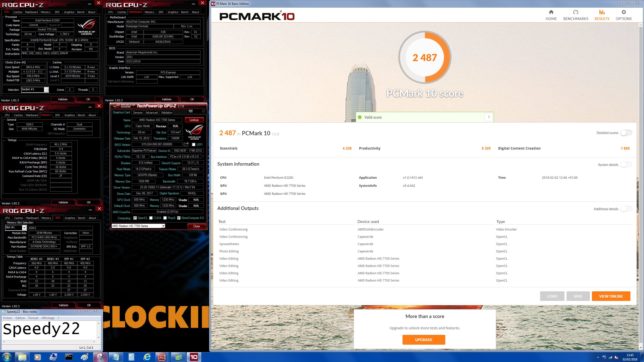This screenshot has width=644, height=362.
Task: Click PCMark 10 vertical scrollbar
Action: (641, 186)
